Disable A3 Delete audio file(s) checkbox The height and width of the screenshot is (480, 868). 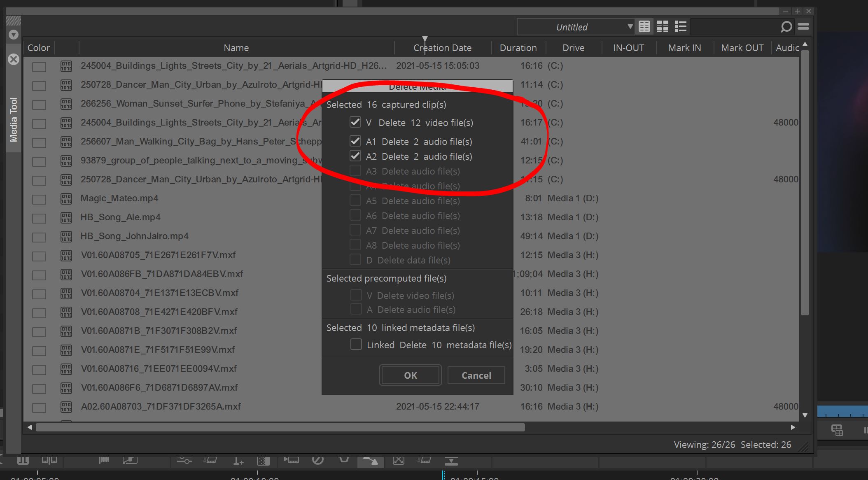(356, 171)
